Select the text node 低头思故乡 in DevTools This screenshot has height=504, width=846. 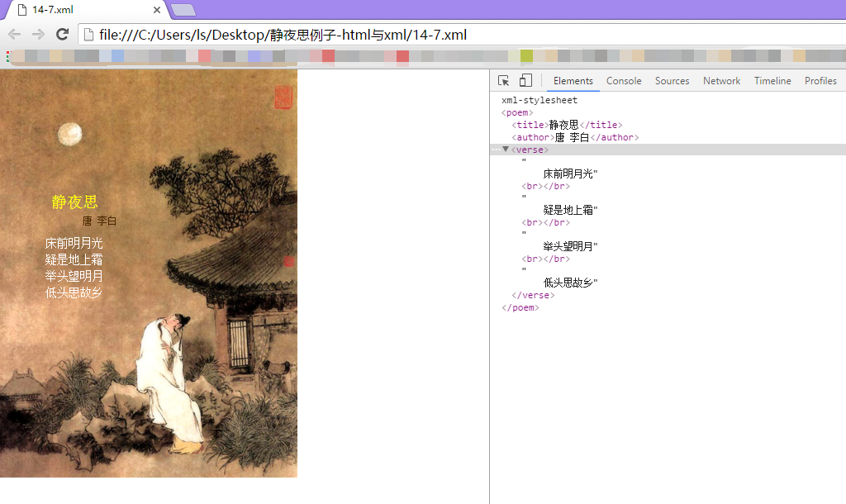570,283
